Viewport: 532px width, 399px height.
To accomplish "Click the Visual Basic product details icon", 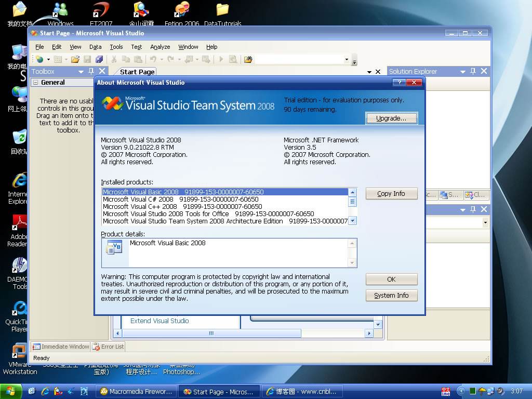I will pyautogui.click(x=114, y=247).
